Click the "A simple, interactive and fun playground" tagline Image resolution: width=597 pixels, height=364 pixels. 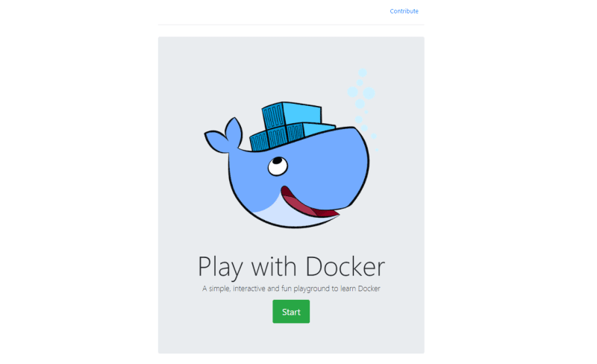click(x=291, y=289)
